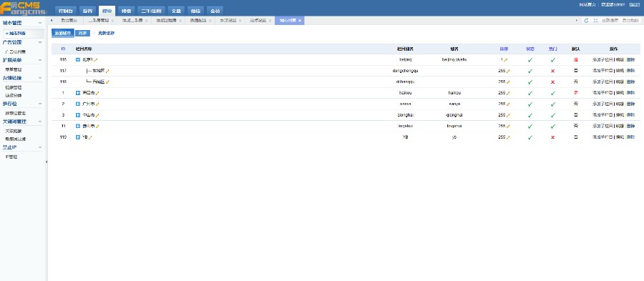Open 文章 top navigation tab
Image resolution: width=644 pixels, height=281 pixels.
(x=176, y=11)
